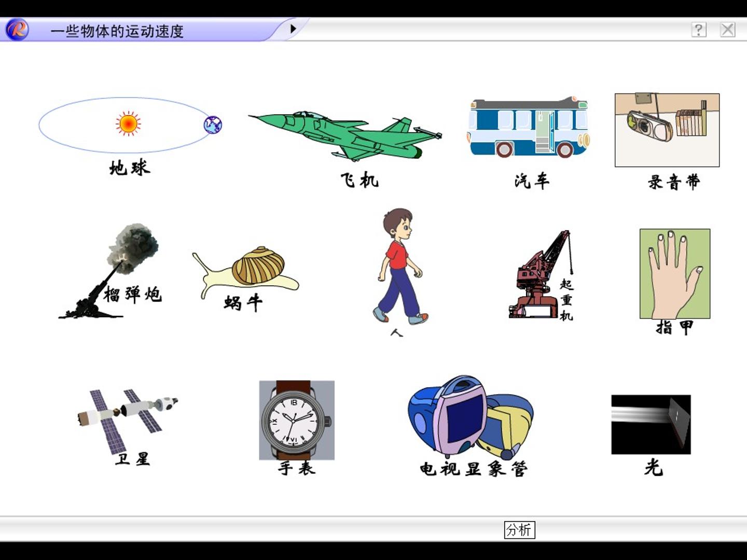Click the 地球 label text
This screenshot has height=560, width=747.
[x=130, y=168]
